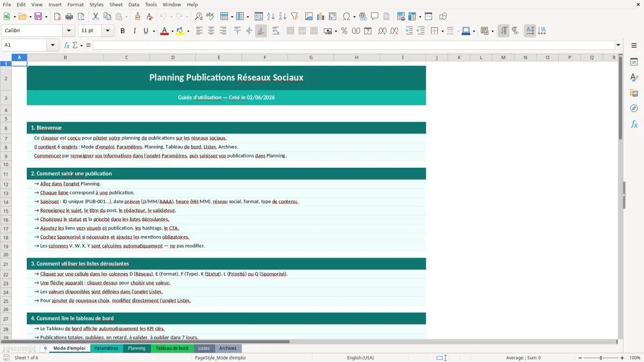The width and height of the screenshot is (644, 362).
Task: Export directly as PDF
Action: (x=57, y=17)
